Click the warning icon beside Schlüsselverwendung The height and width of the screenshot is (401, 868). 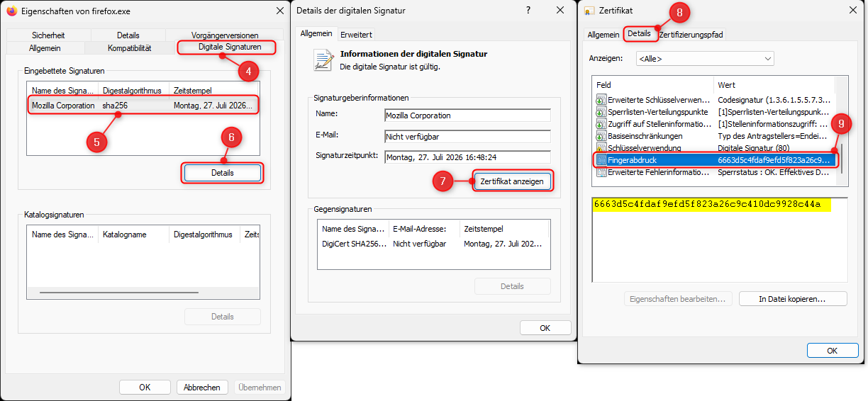(x=601, y=148)
